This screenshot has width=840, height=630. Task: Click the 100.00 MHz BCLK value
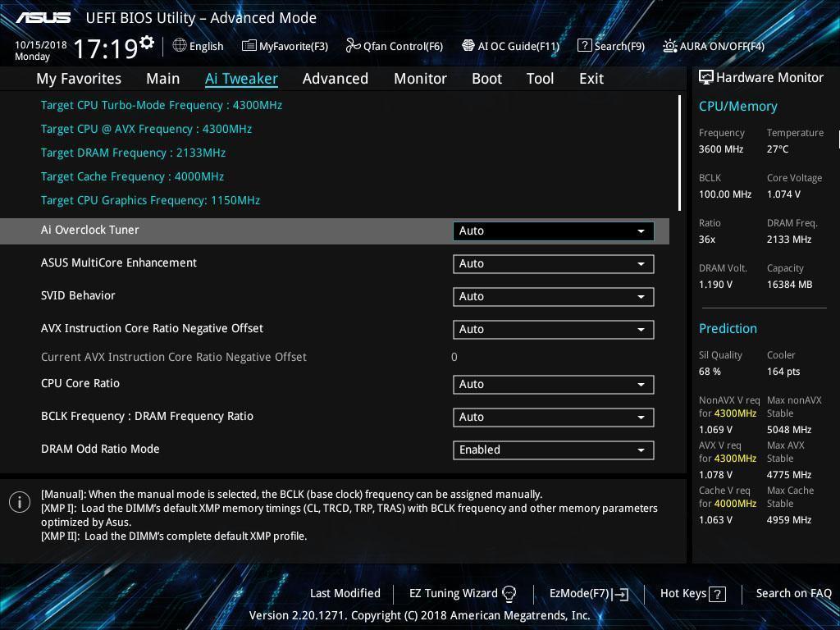coord(725,194)
